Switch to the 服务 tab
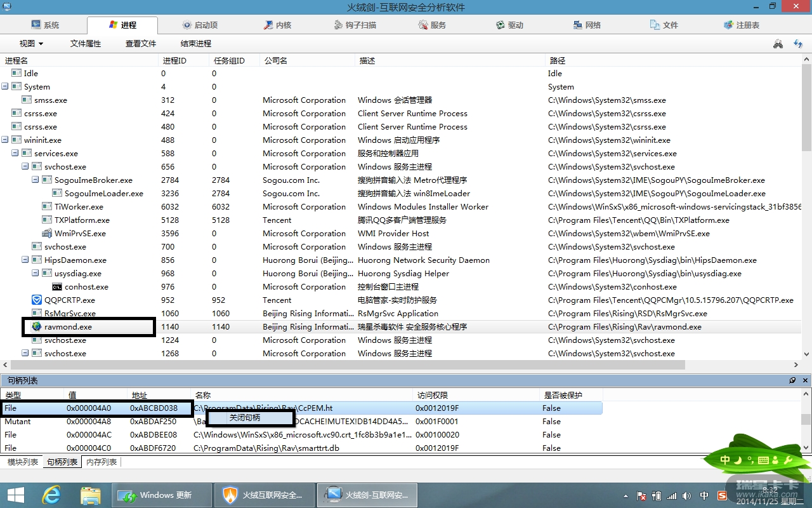Image resolution: width=812 pixels, height=508 pixels. click(433, 25)
